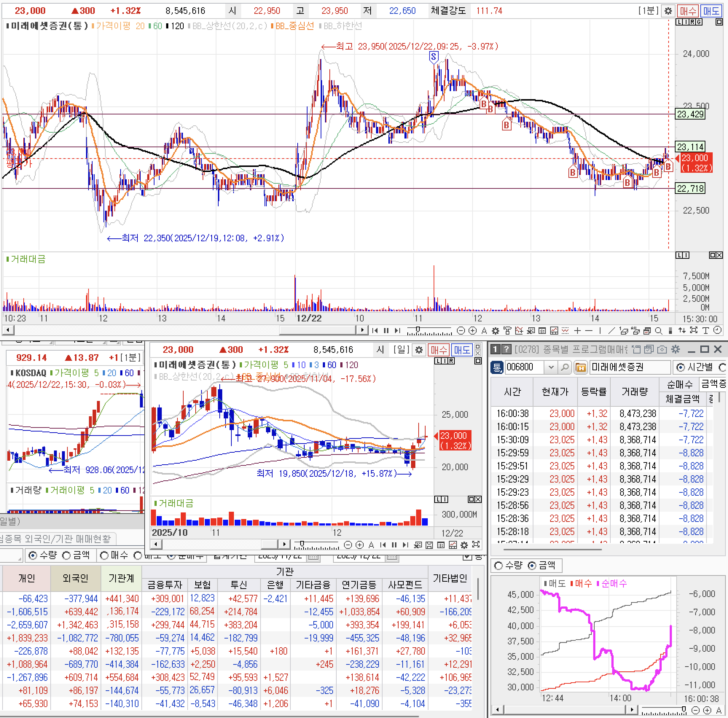
Task: Click the blue 매도 button on the daily chart
Action: click(x=462, y=350)
